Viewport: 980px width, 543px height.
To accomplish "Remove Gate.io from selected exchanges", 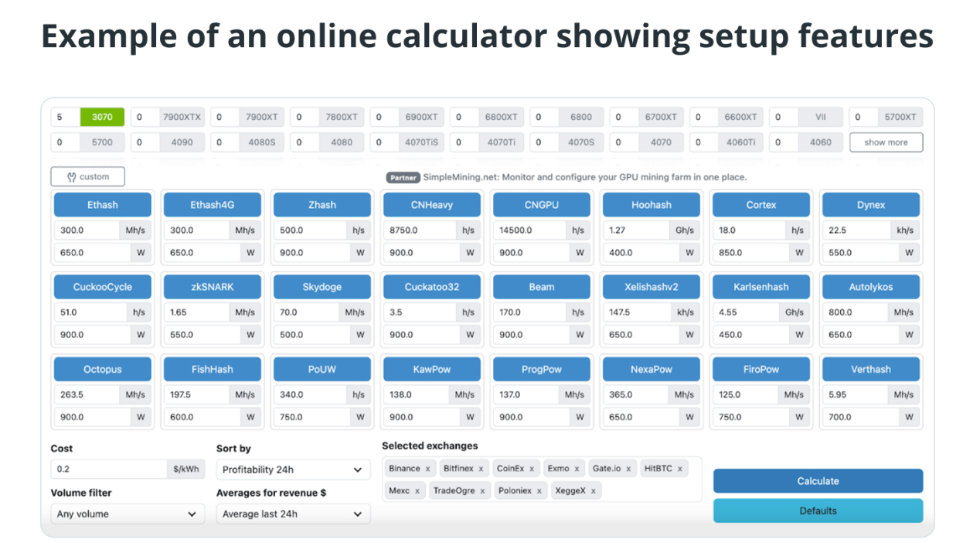I will point(628,469).
